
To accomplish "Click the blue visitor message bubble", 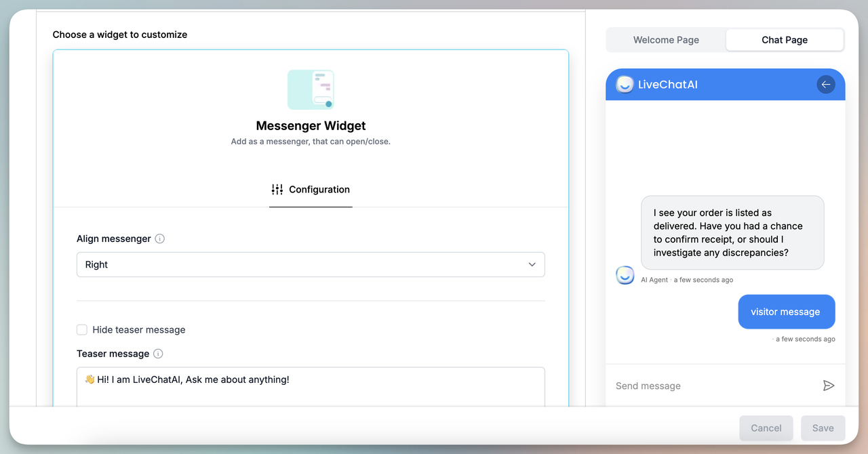I will pos(786,311).
